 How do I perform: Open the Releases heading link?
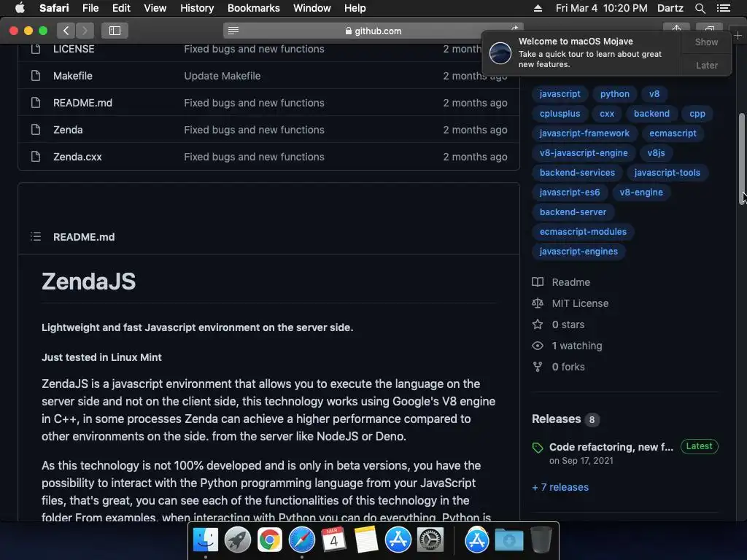[x=557, y=419]
